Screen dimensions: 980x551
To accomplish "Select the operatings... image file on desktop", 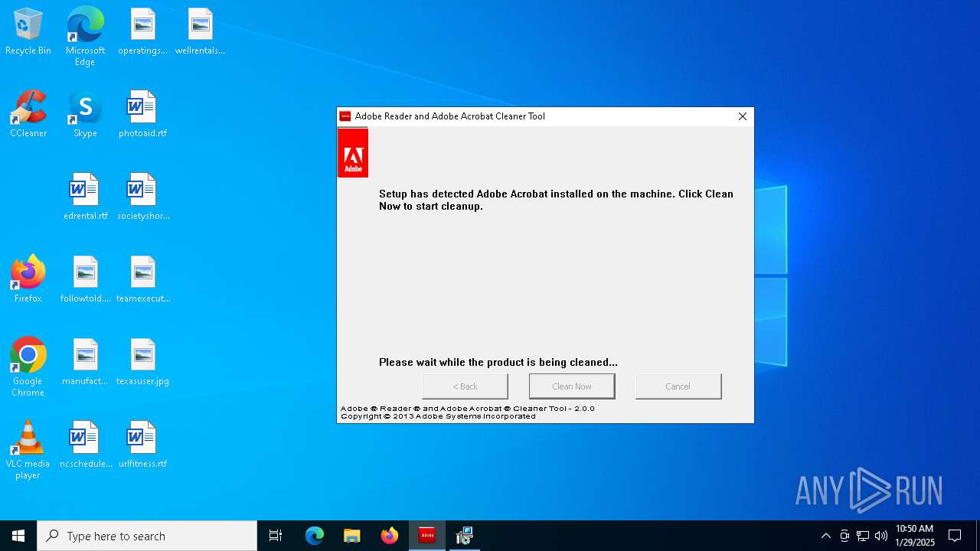I will [142, 31].
